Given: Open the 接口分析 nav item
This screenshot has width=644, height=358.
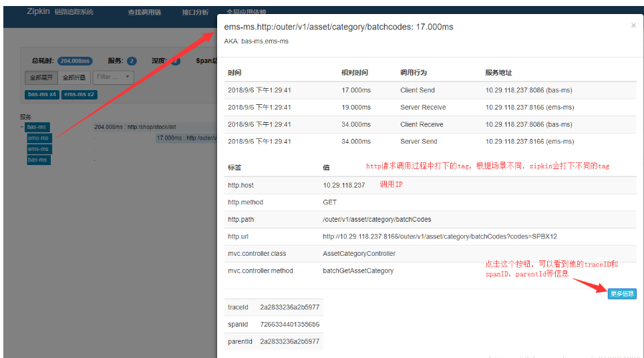Looking at the screenshot, I should pyautogui.click(x=195, y=12).
